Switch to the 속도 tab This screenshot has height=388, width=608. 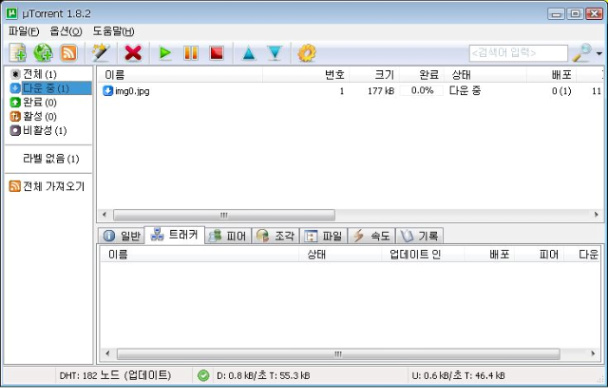pyautogui.click(x=371, y=236)
